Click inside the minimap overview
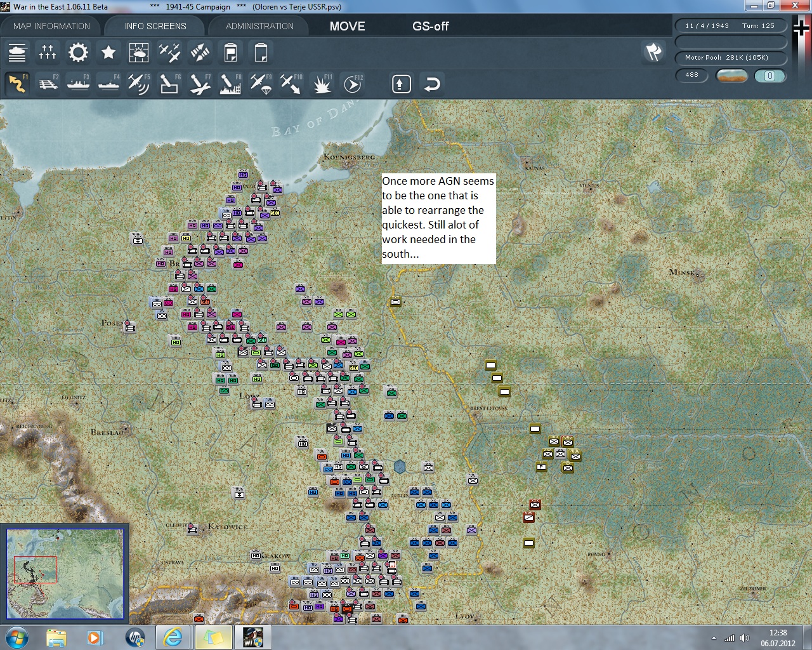 pos(65,573)
